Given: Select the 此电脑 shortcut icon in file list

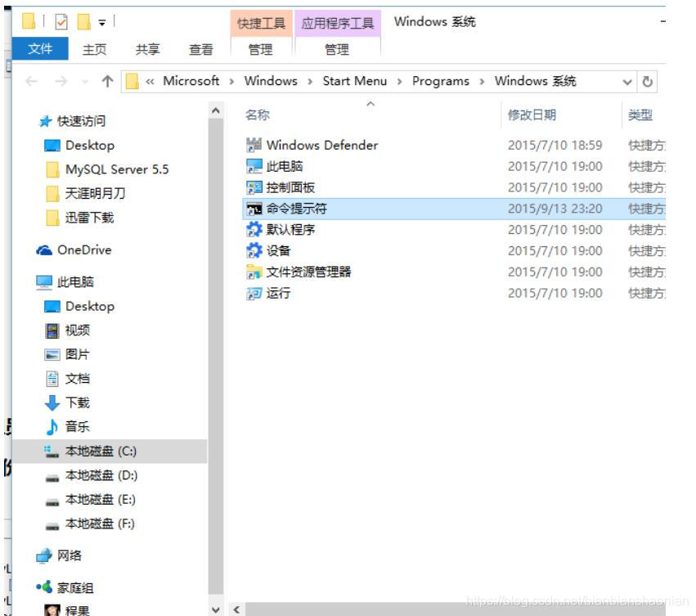Looking at the screenshot, I should (x=254, y=166).
